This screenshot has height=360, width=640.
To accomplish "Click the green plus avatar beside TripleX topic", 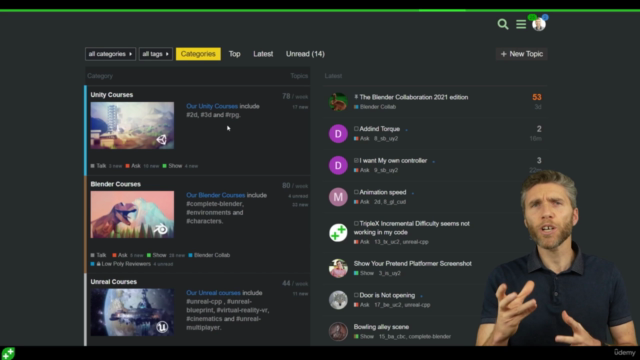I will point(338,233).
